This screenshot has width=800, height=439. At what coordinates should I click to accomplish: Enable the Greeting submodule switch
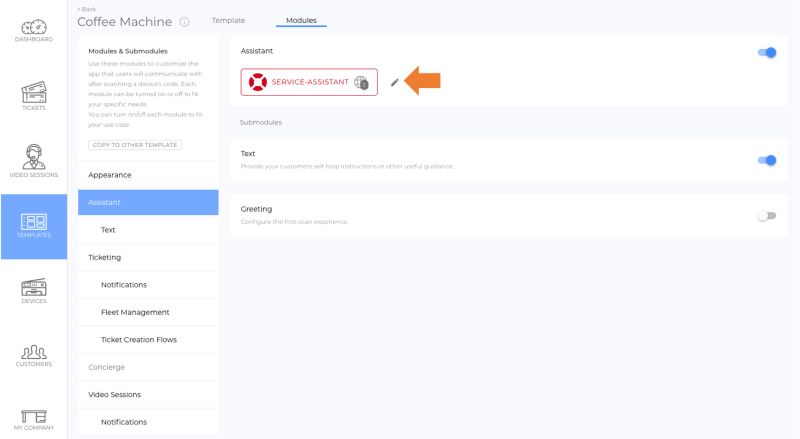pos(767,216)
